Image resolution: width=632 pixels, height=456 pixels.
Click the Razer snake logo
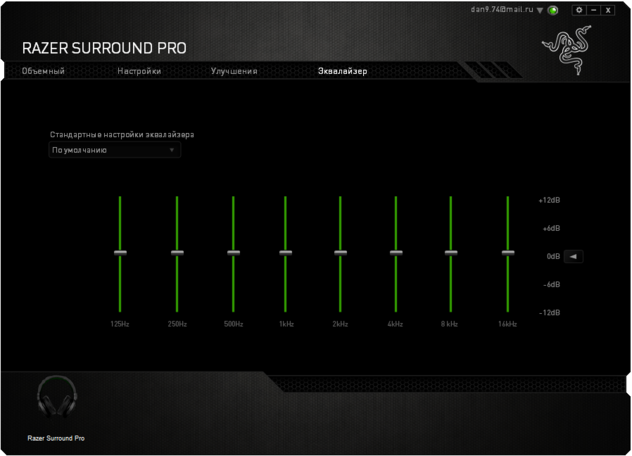tap(567, 50)
